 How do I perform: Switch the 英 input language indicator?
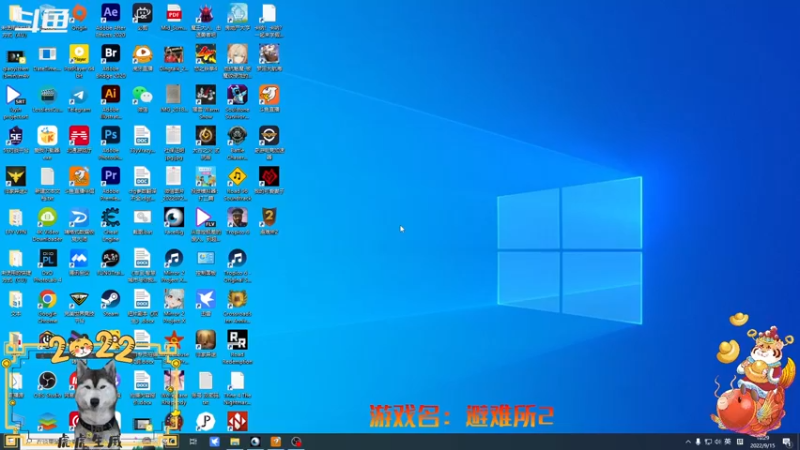pos(728,442)
